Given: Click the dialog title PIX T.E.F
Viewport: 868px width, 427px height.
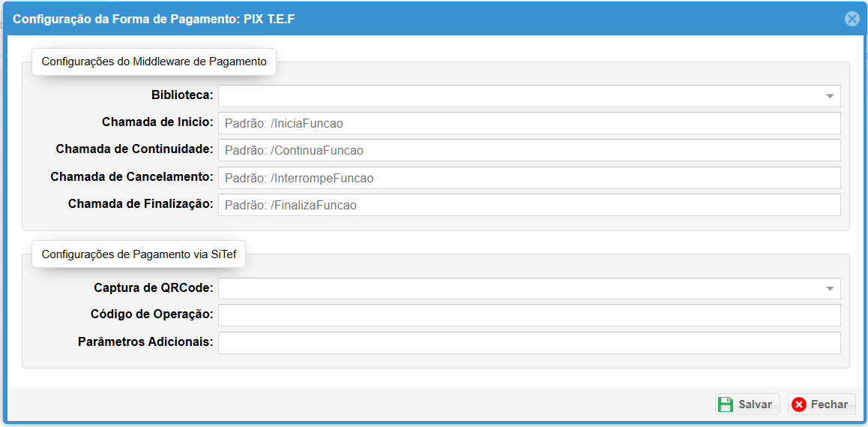Looking at the screenshot, I should pyautogui.click(x=154, y=20).
